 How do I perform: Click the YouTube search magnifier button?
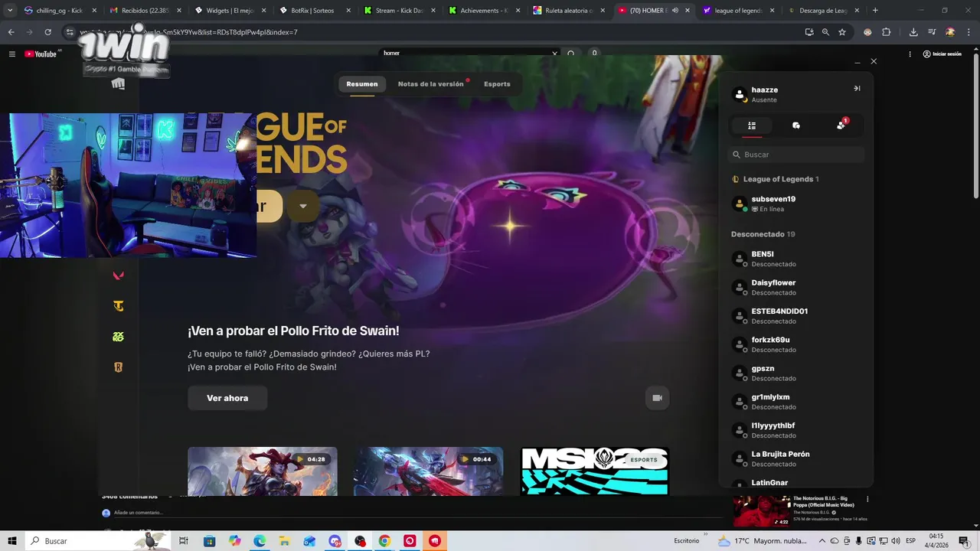coord(570,54)
